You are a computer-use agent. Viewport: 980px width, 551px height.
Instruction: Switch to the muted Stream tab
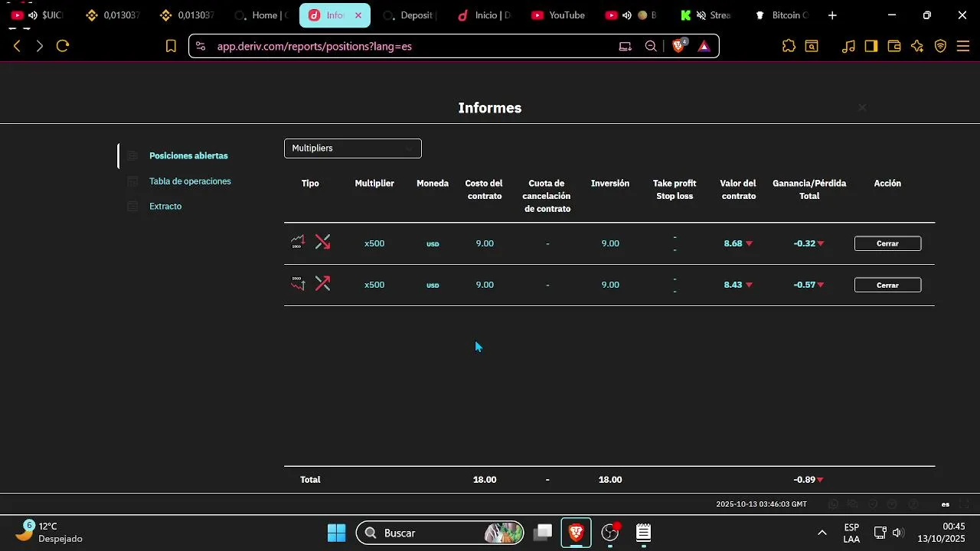tap(708, 15)
